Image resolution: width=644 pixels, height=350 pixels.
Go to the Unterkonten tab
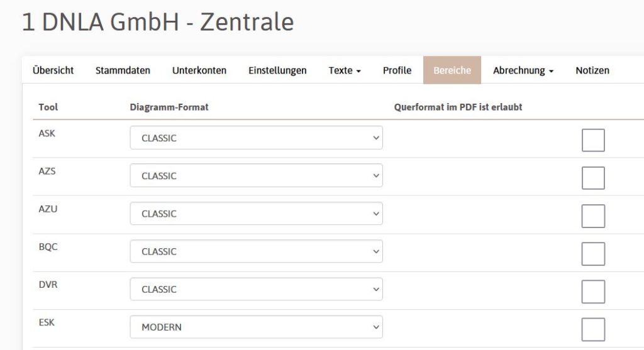(x=199, y=70)
